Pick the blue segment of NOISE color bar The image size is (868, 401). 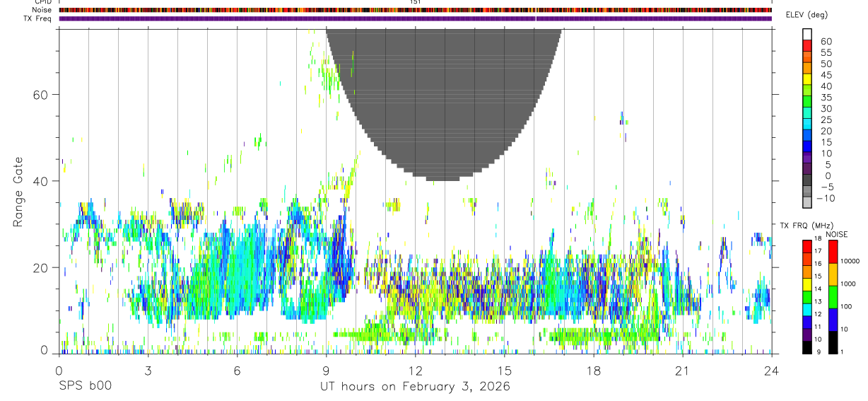833,319
